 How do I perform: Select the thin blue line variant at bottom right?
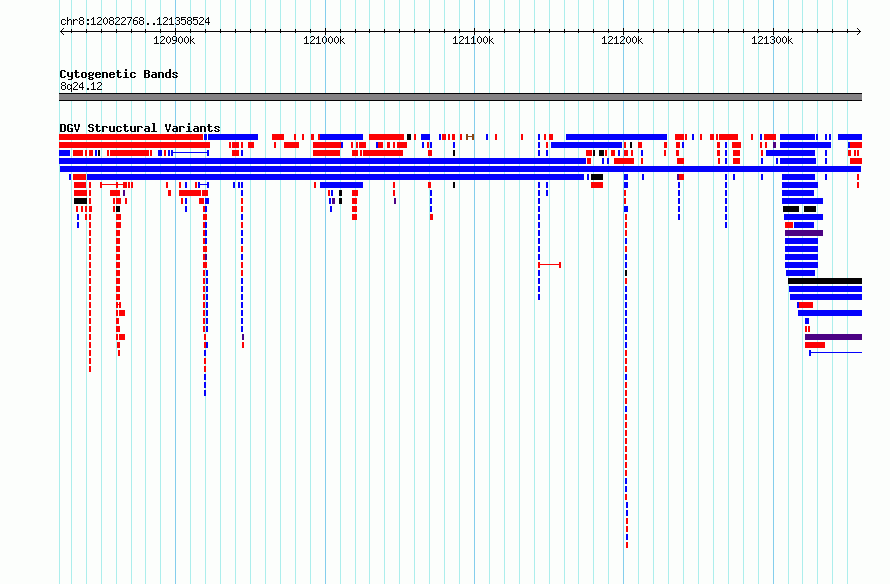(x=836, y=353)
